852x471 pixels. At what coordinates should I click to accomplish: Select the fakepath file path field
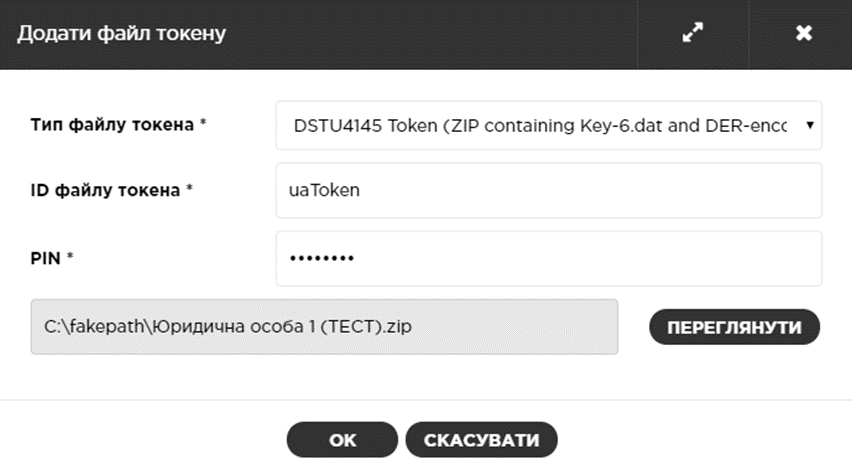point(324,326)
